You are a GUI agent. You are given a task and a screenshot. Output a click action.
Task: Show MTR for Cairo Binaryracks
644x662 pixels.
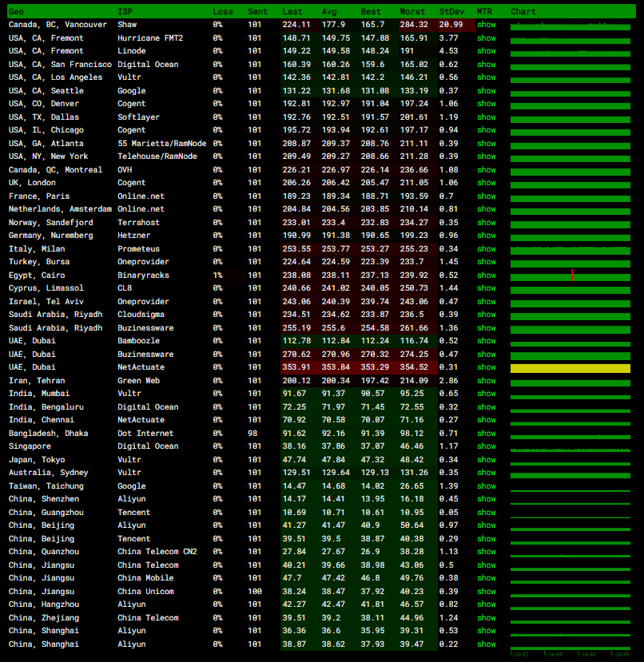click(x=487, y=276)
